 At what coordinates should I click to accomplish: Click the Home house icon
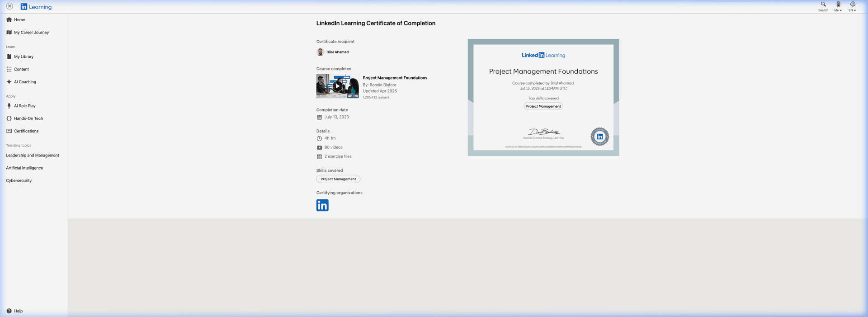(x=9, y=20)
